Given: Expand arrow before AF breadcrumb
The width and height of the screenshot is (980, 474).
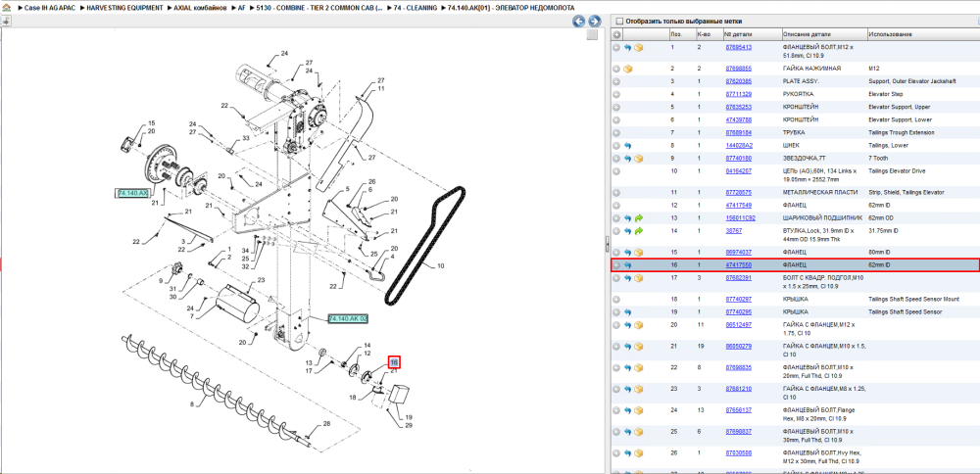Looking at the screenshot, I should click(232, 8).
